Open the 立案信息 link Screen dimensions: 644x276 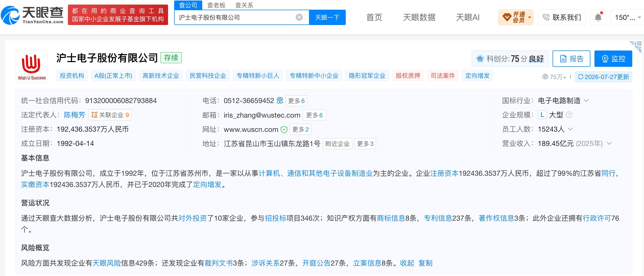367,263
